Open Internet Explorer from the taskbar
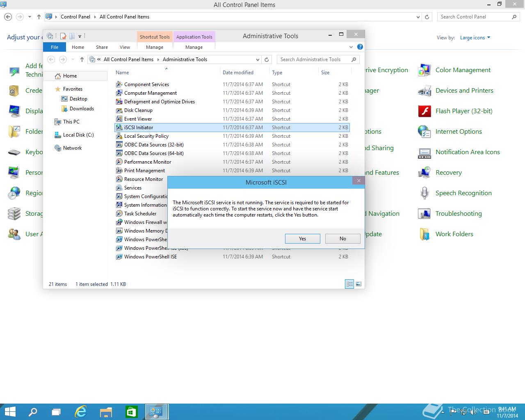This screenshot has width=525, height=420. [x=81, y=412]
